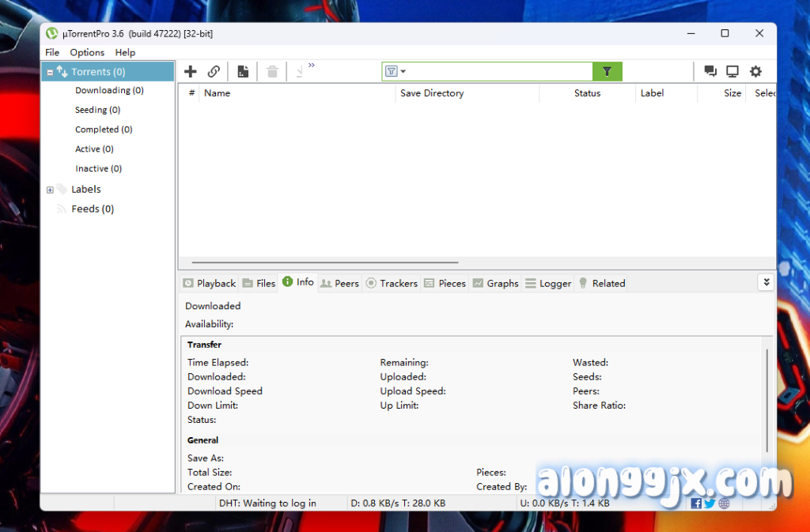Expand the Labels tree node
This screenshot has height=532, width=810.
click(x=50, y=190)
